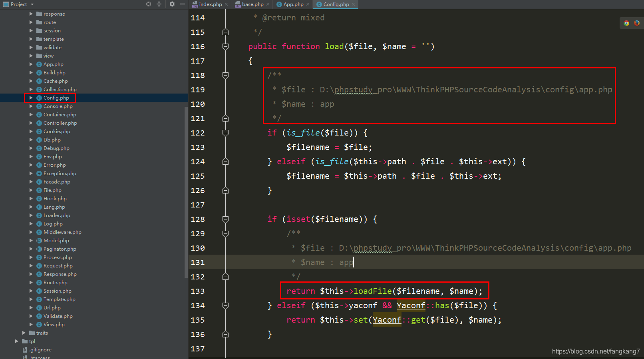Close the index.php editor tab
Screen dimensions: 644x359
[227, 4]
